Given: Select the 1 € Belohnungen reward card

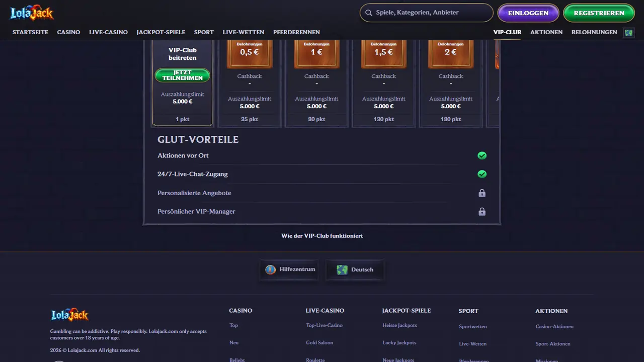Looking at the screenshot, I should (316, 54).
